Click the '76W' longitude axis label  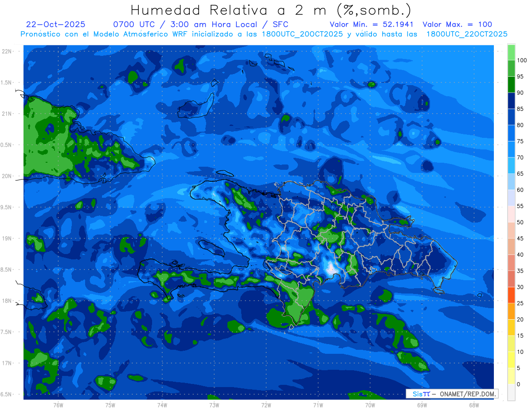coord(58,405)
